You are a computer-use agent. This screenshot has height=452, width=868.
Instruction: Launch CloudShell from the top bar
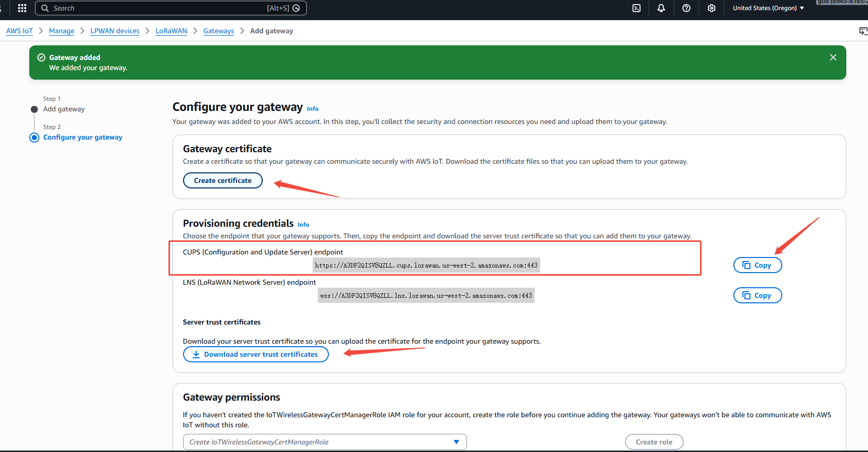click(x=636, y=8)
